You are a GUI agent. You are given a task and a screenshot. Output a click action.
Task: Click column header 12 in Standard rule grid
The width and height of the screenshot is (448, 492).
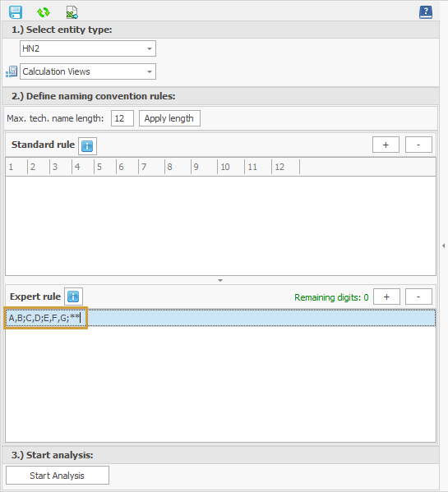pos(286,167)
